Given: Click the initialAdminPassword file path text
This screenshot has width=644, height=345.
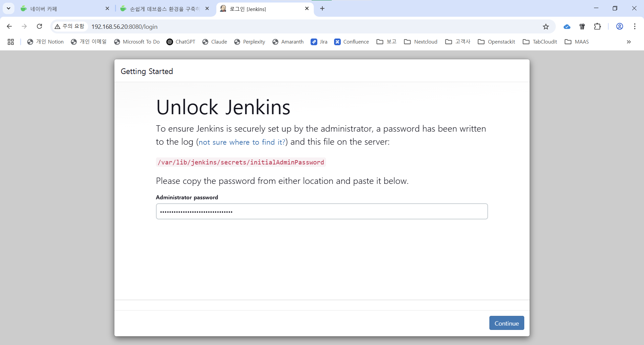Looking at the screenshot, I should coord(241,162).
